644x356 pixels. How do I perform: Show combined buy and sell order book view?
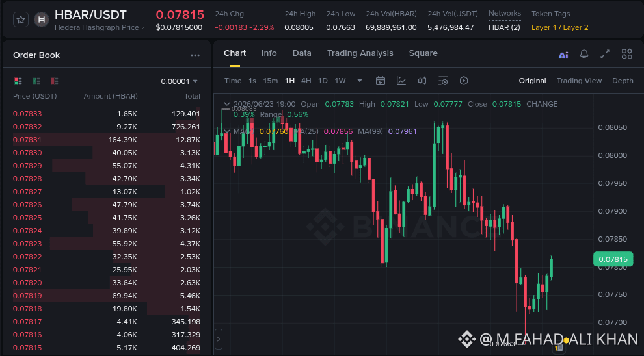18,81
